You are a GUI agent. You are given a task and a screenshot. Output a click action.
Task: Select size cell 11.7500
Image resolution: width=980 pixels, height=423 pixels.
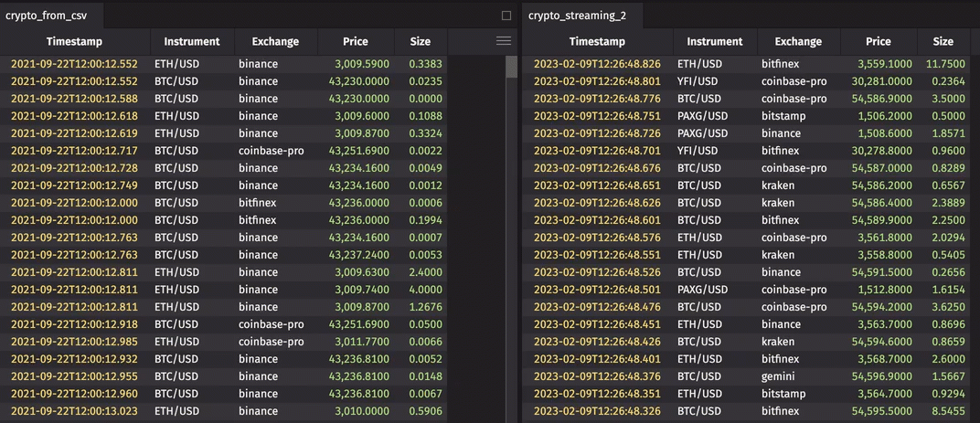point(943,64)
